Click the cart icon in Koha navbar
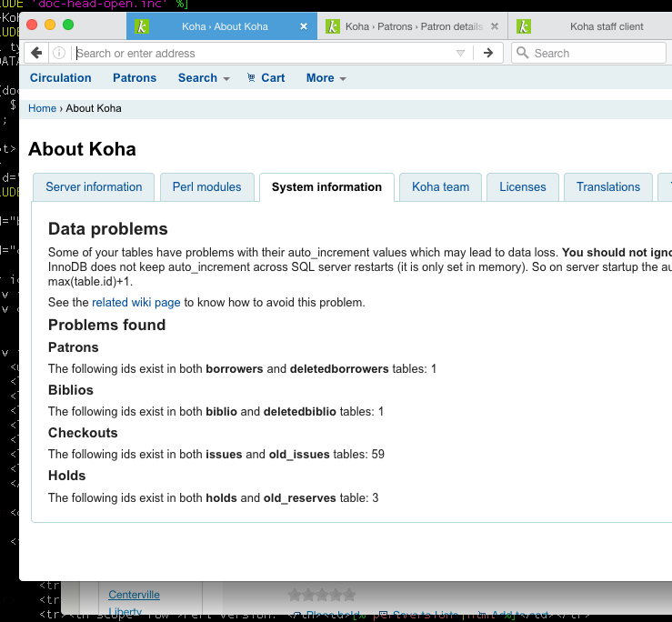 click(x=251, y=78)
